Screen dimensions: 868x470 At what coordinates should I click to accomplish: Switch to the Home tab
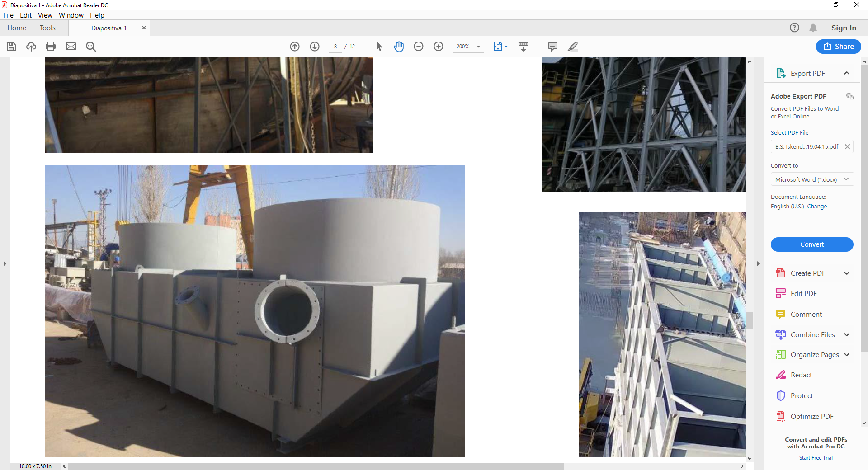17,28
